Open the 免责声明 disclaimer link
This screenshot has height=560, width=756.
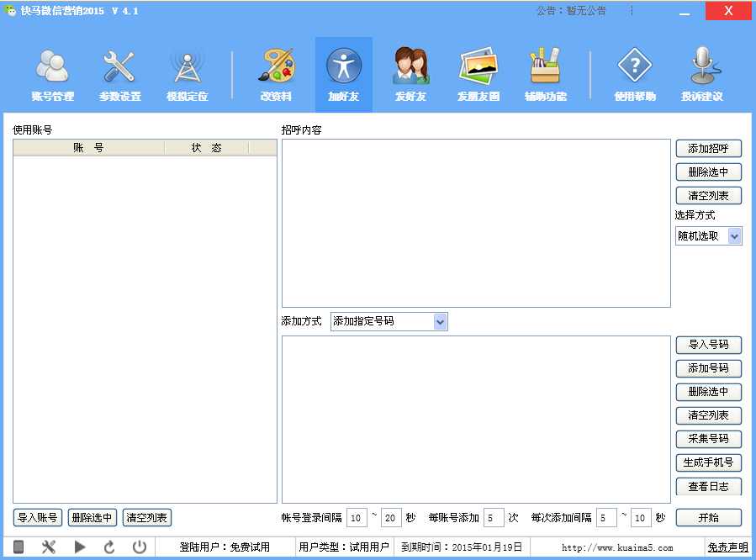[727, 547]
